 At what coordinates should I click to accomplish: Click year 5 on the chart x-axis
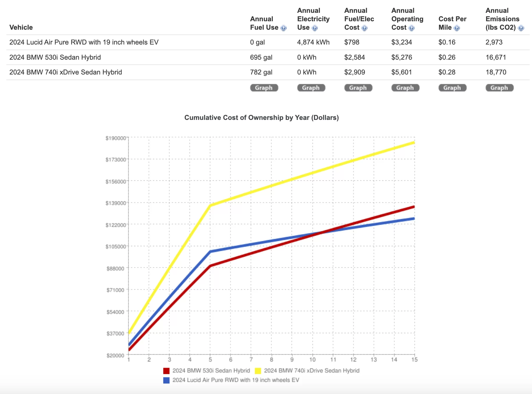coord(210,360)
